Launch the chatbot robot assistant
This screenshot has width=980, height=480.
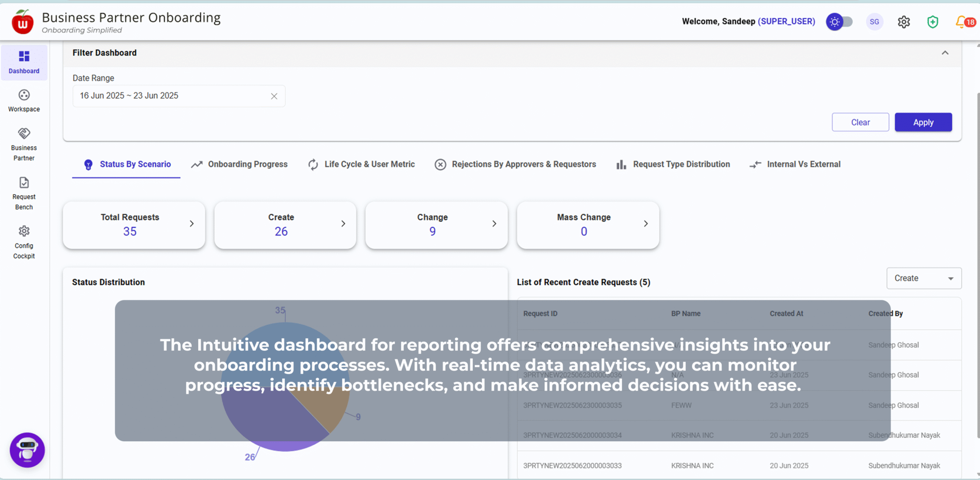(x=27, y=450)
